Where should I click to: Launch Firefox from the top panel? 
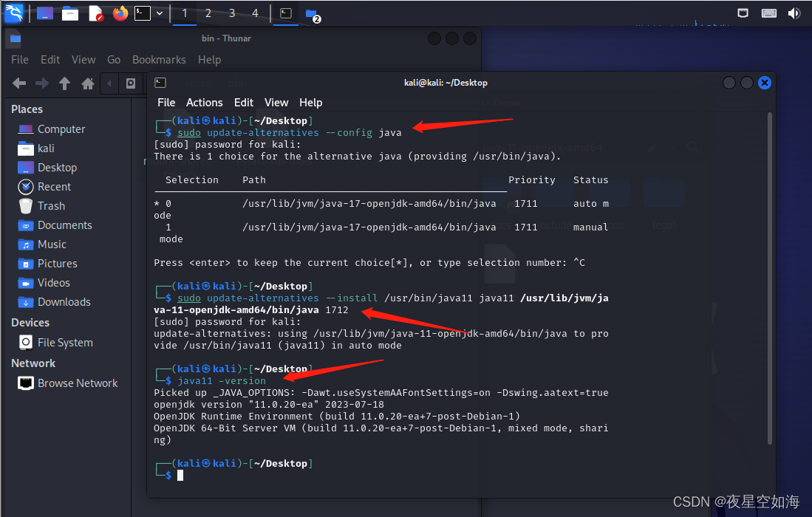click(120, 13)
